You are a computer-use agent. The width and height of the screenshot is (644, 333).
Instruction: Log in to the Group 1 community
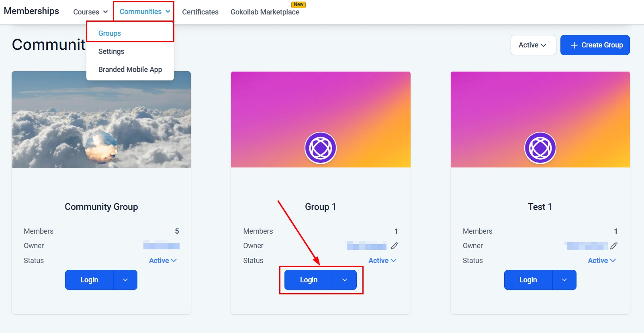pos(309,280)
